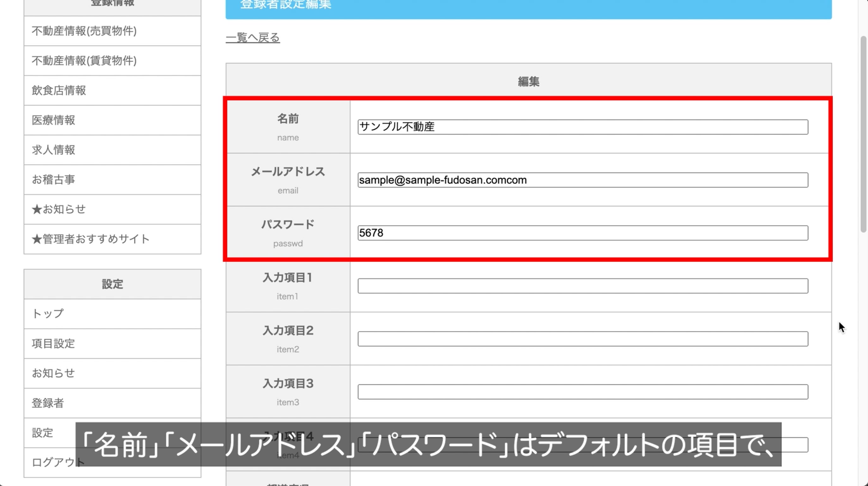
Task: Open 不動産情報(売買物件) in the sidebar
Action: click(x=112, y=31)
